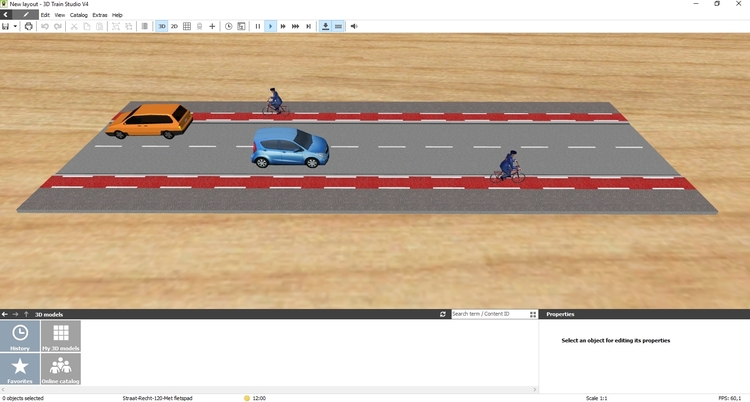Open the save options dropdown arrow
The image size is (750, 402).
pyautogui.click(x=15, y=26)
